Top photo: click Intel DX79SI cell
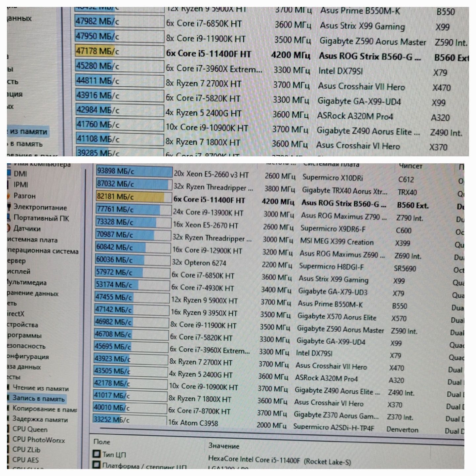Screen dimensions: 476x476 [340, 71]
